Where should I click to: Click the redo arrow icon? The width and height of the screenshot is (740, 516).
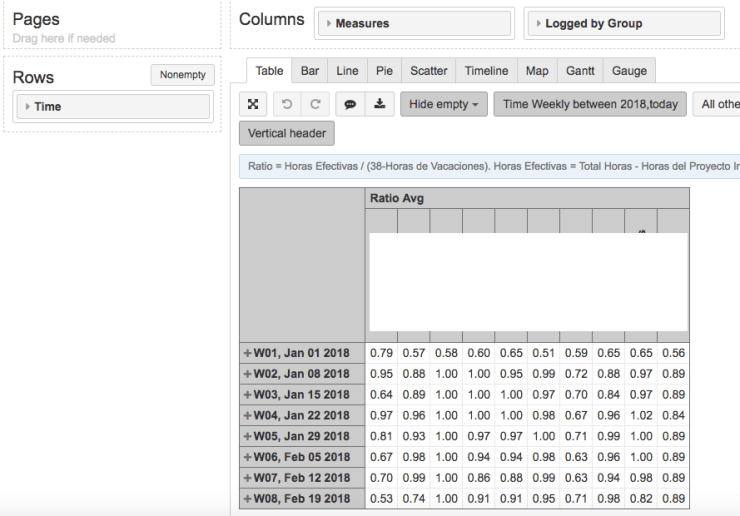click(315, 104)
